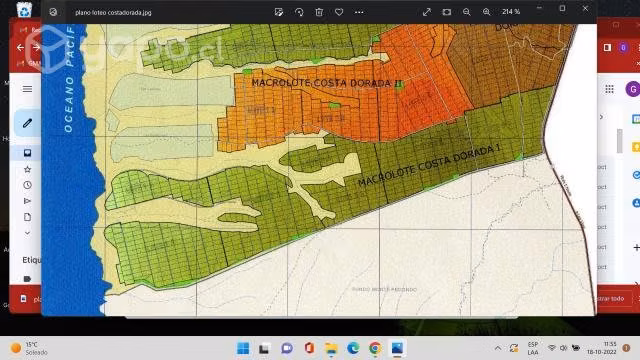Click the file name plano loteo costadorada.jpg
The image size is (640, 360).
[113, 13]
